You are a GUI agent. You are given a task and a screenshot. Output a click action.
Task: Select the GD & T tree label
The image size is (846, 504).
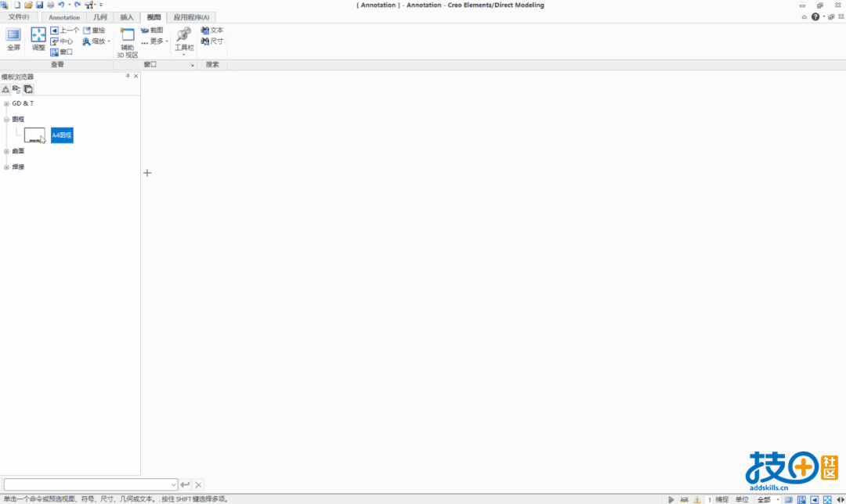click(x=23, y=103)
